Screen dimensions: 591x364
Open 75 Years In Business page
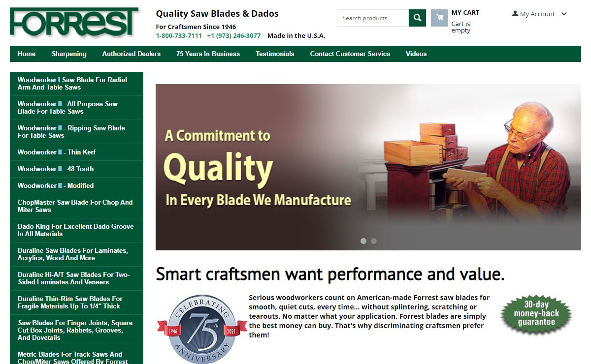point(208,54)
